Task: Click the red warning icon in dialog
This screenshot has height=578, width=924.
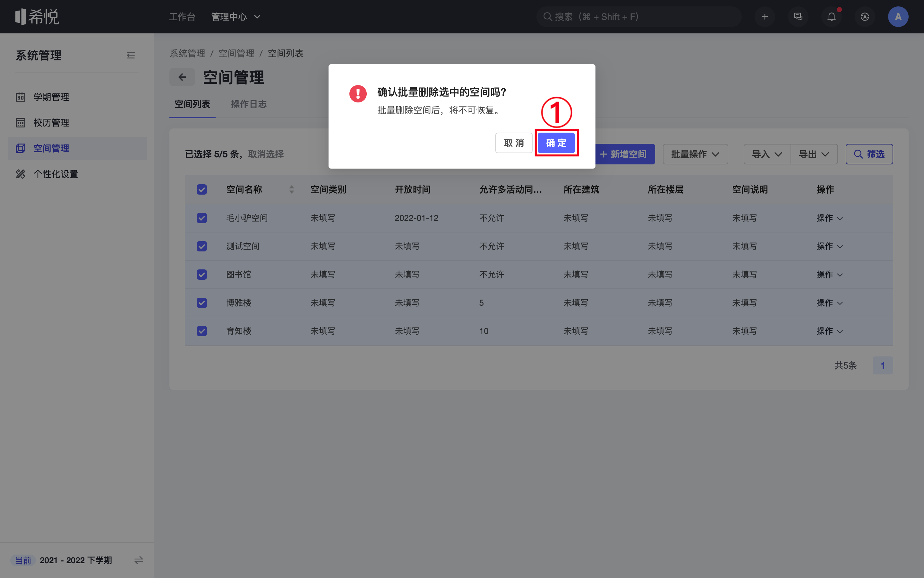Action: 358,94
